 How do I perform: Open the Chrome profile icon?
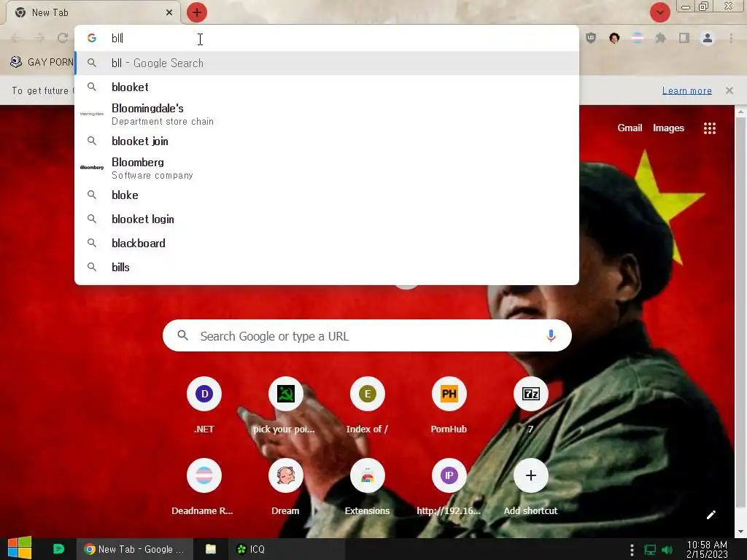pos(708,38)
